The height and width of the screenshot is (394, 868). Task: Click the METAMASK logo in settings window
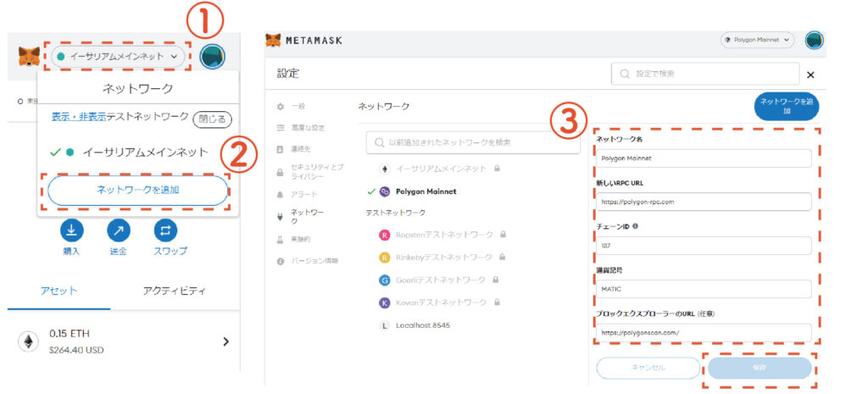point(303,41)
